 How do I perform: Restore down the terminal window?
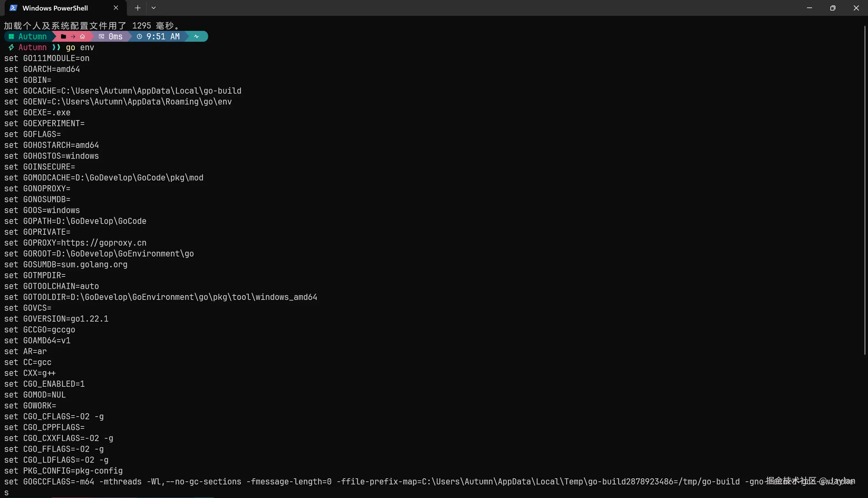[x=832, y=8]
